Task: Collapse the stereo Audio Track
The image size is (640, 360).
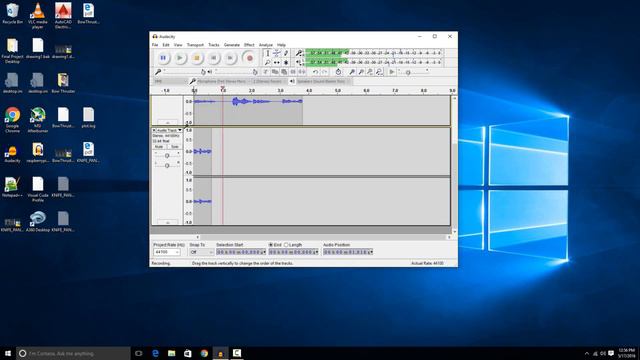Action: (x=167, y=222)
